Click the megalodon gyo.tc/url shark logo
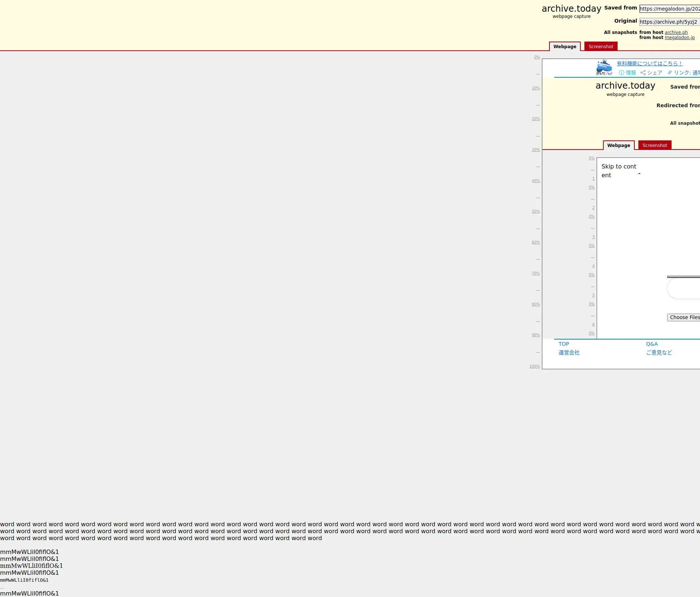Screen dimensions: 700x597 pyautogui.click(x=604, y=68)
